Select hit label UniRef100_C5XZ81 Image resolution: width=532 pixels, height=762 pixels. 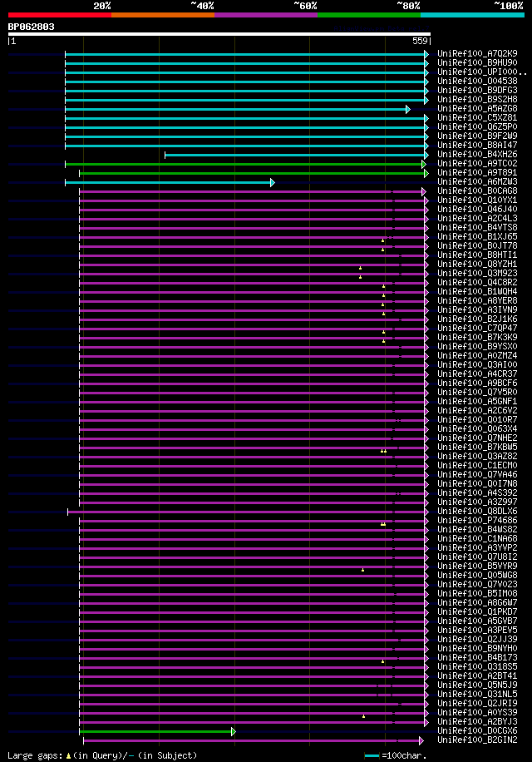click(477, 117)
